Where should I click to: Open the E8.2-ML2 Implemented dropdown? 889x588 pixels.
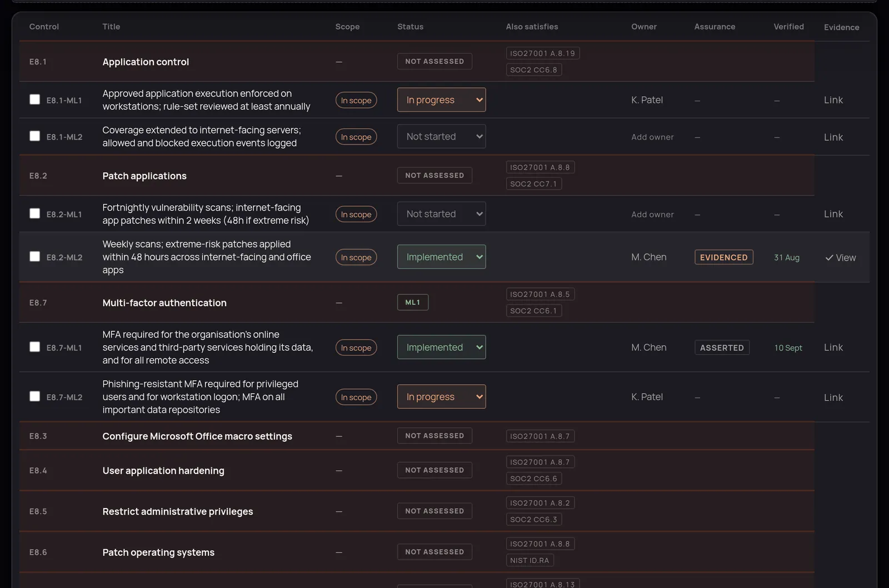(x=441, y=257)
